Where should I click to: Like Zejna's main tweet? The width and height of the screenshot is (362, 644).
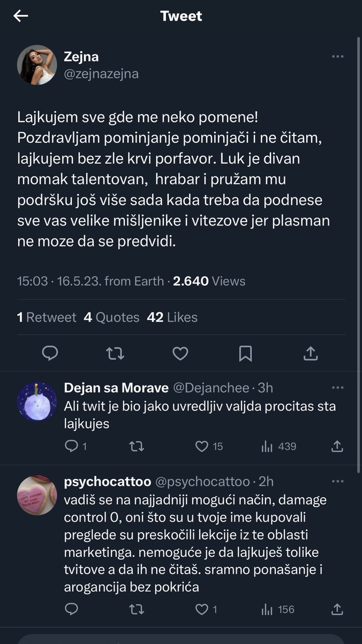pos(180,353)
